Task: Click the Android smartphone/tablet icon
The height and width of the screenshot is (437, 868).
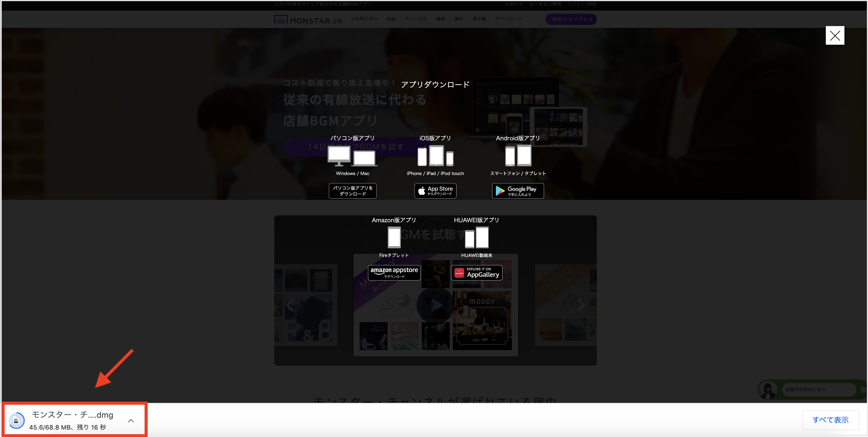Action: (x=518, y=156)
